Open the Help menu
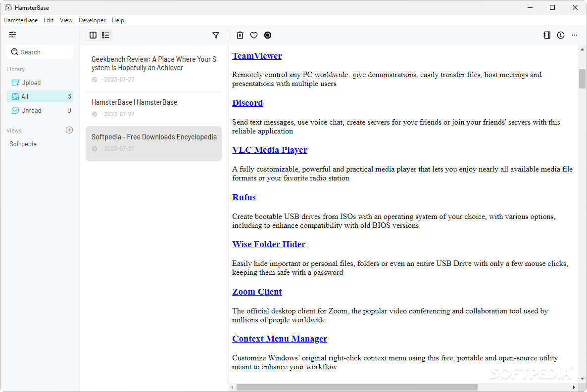The image size is (587, 392). (x=118, y=20)
